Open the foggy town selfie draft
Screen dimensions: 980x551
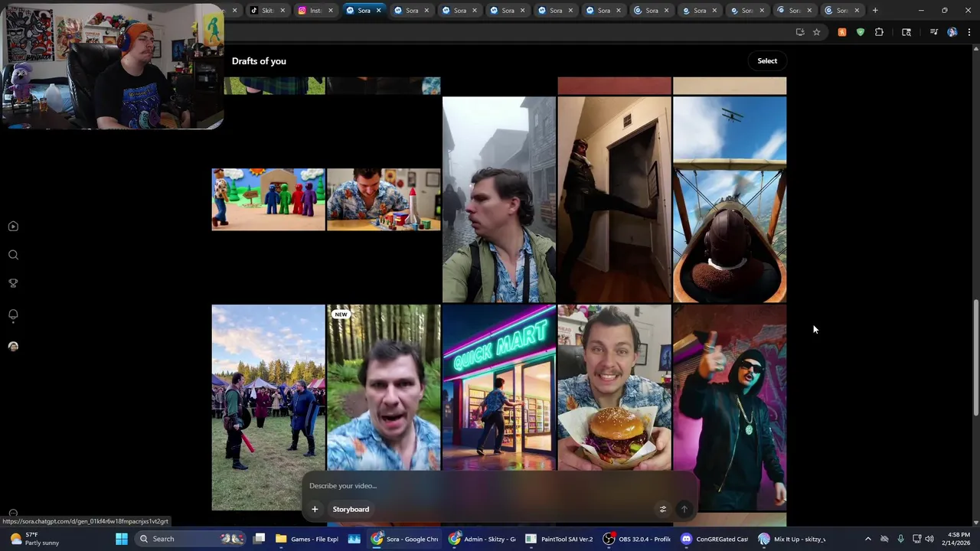(499, 200)
